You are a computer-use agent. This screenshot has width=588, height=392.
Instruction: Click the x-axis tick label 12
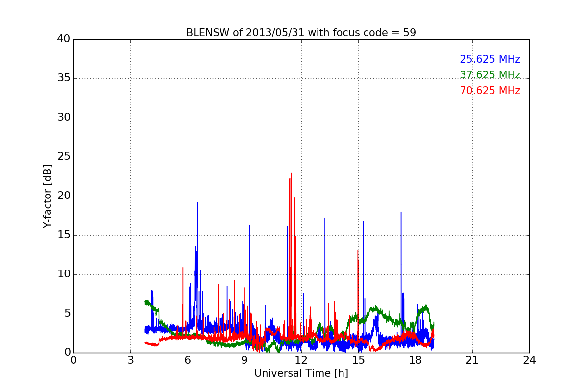[301, 360]
